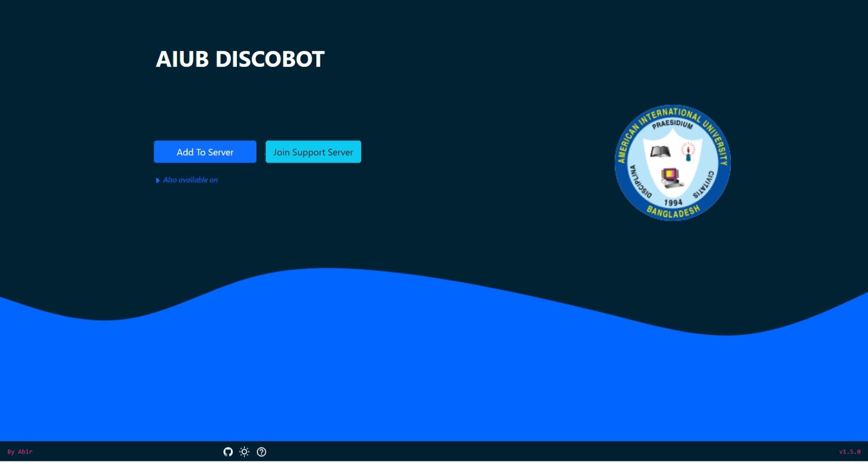
Task: Expand the Also available on disclosure
Action: tap(187, 180)
